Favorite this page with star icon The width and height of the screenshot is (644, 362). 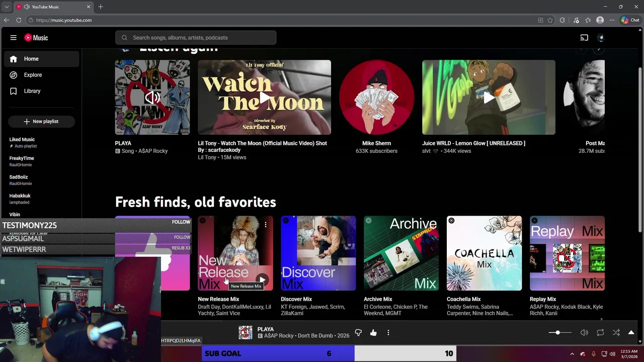550,20
